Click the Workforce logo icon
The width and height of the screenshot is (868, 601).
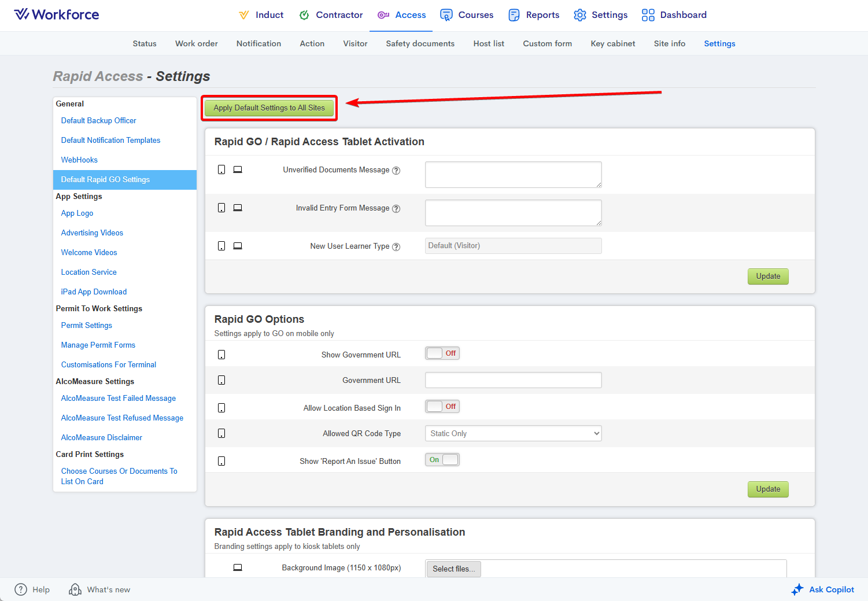point(21,14)
